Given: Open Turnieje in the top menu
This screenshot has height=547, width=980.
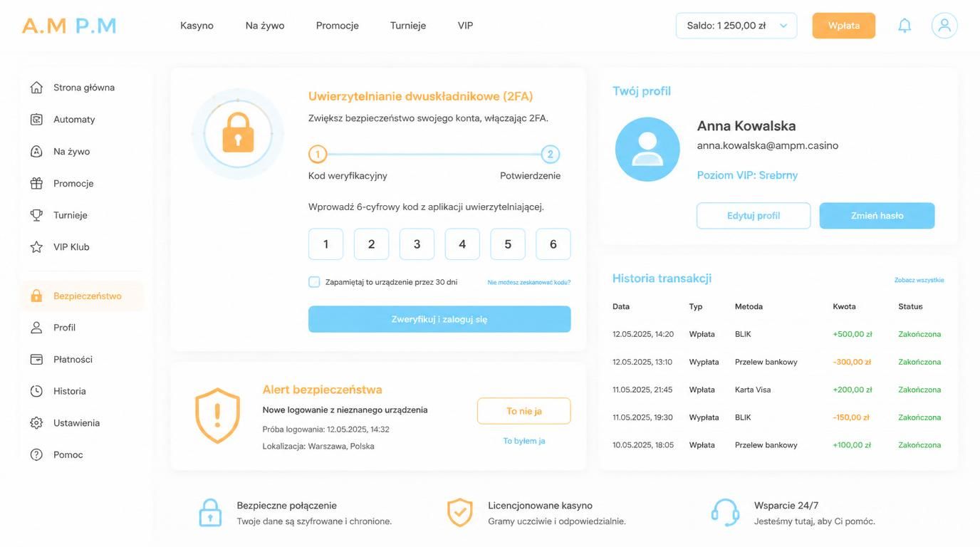Looking at the screenshot, I should point(408,26).
